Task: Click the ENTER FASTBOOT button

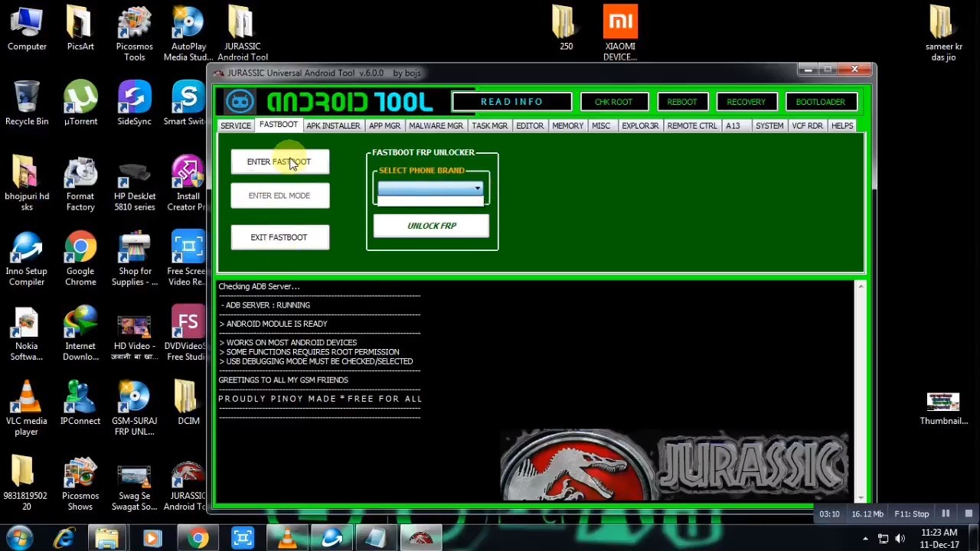Action: pyautogui.click(x=279, y=161)
